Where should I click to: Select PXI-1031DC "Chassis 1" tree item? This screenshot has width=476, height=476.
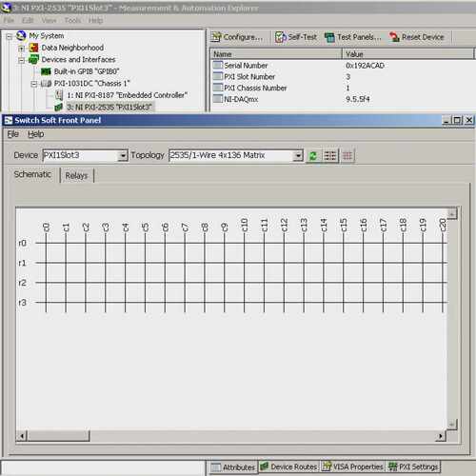[x=91, y=84]
